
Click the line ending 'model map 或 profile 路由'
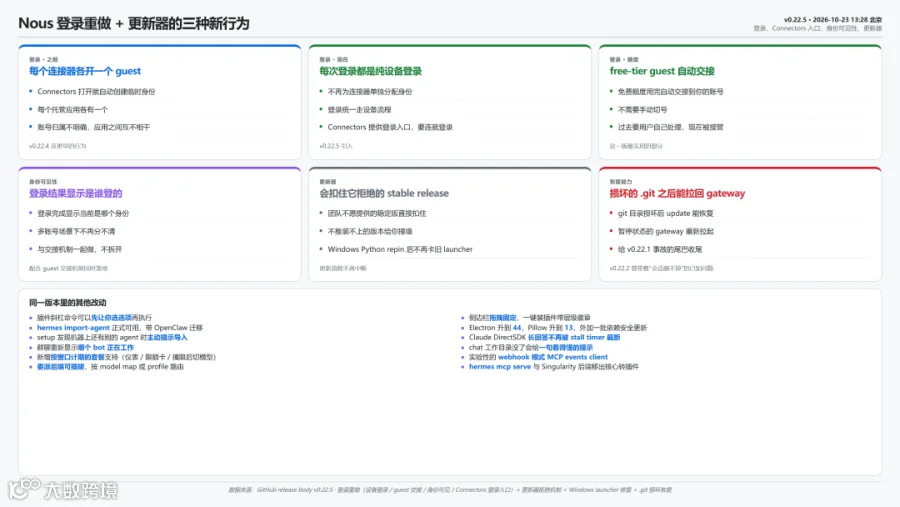(x=110, y=367)
